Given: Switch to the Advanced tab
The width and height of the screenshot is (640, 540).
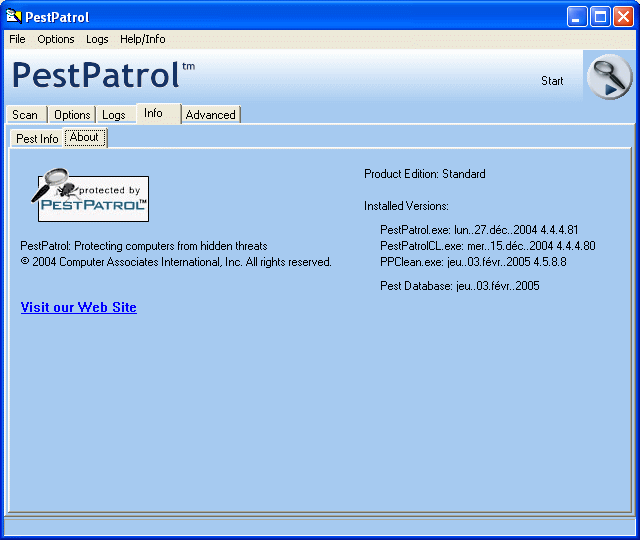Looking at the screenshot, I should (211, 115).
